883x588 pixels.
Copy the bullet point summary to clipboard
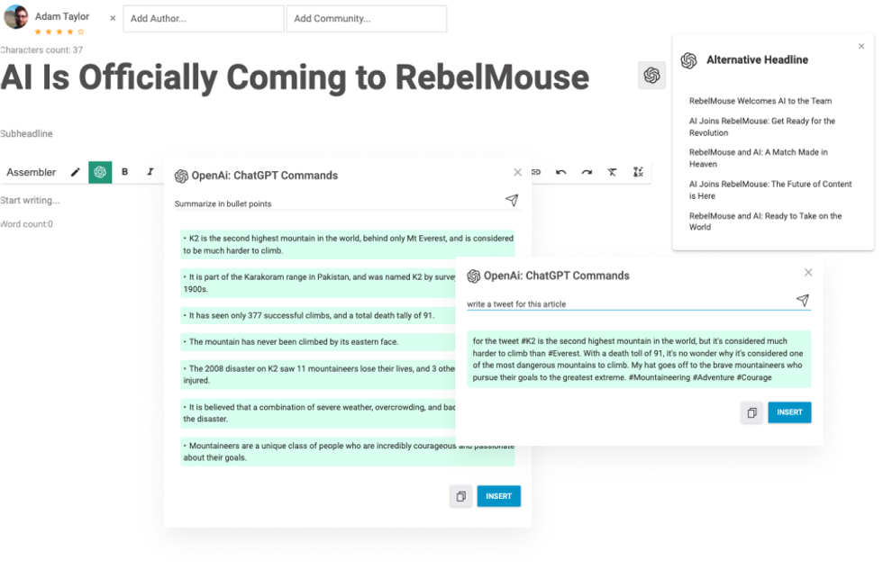460,496
